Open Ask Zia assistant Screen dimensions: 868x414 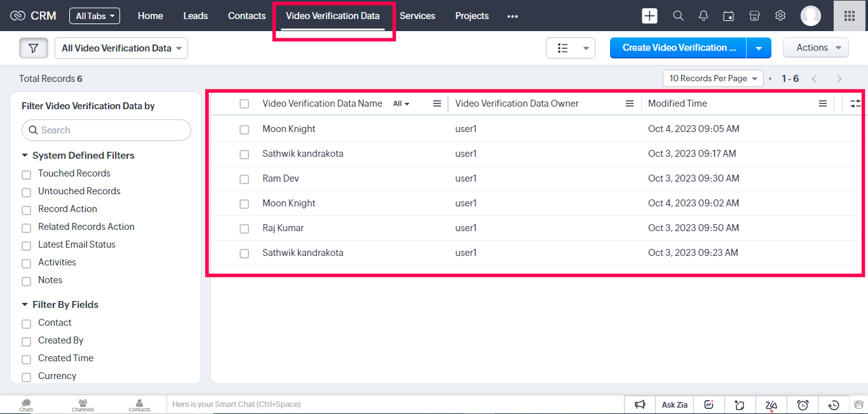click(674, 404)
